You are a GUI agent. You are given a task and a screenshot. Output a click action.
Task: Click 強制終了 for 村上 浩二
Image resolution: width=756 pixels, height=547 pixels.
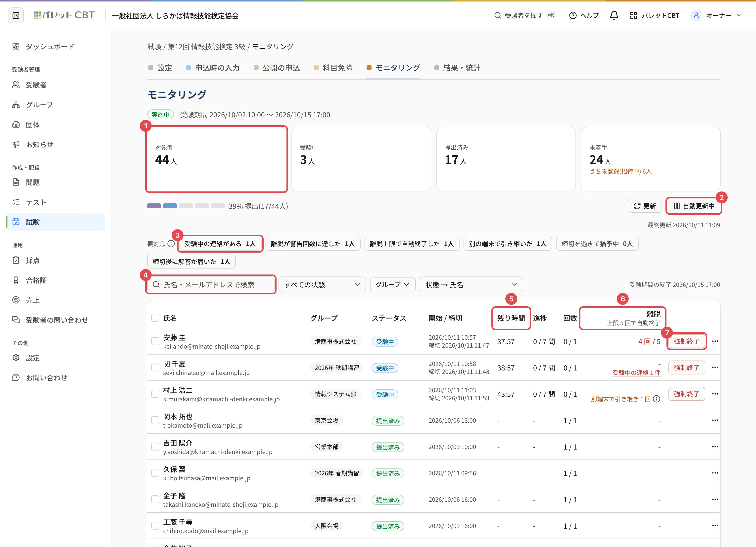686,394
